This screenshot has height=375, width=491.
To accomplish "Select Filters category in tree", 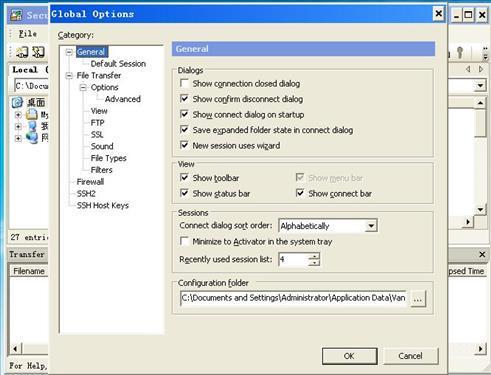I will (x=101, y=170).
